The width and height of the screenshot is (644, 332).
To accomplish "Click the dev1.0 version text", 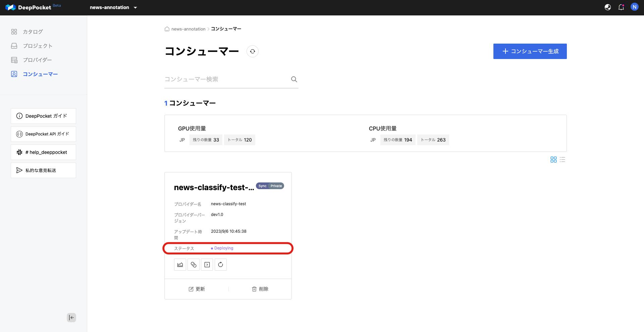I will point(217,215).
